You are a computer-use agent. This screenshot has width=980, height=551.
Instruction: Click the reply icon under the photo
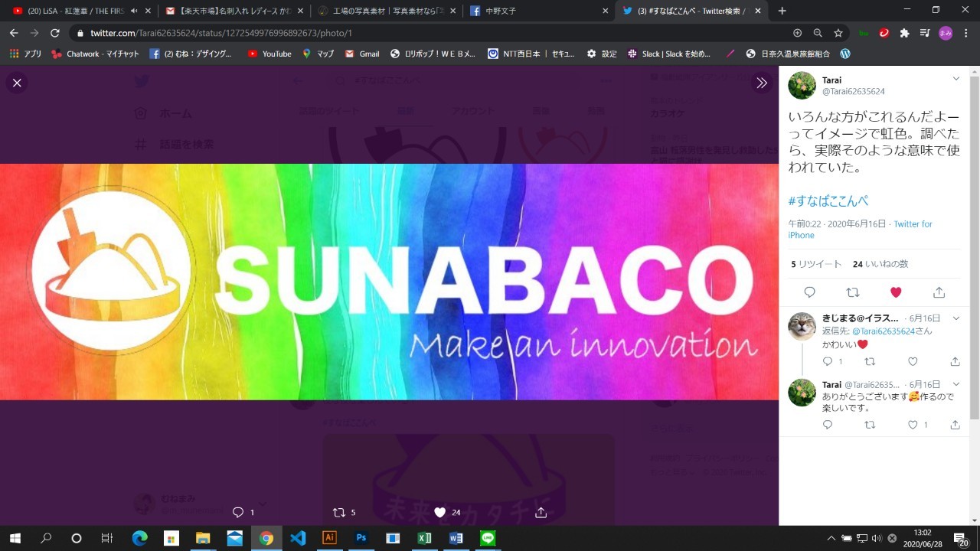pos(237,512)
